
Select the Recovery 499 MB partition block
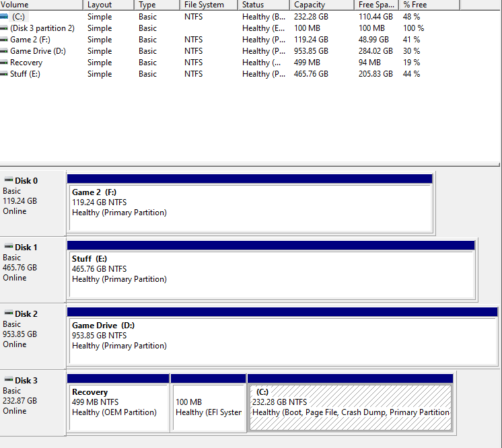pos(118,403)
